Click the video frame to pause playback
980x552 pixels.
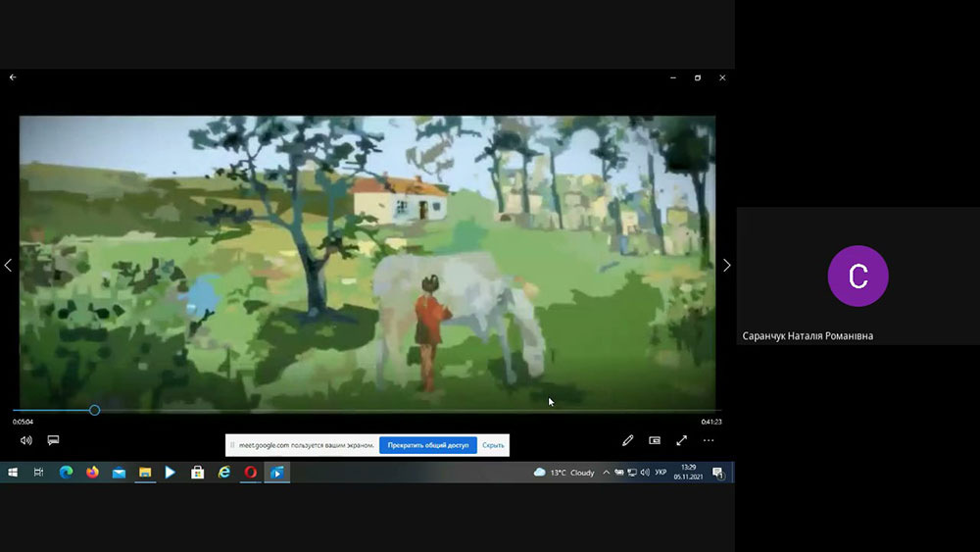[367, 263]
